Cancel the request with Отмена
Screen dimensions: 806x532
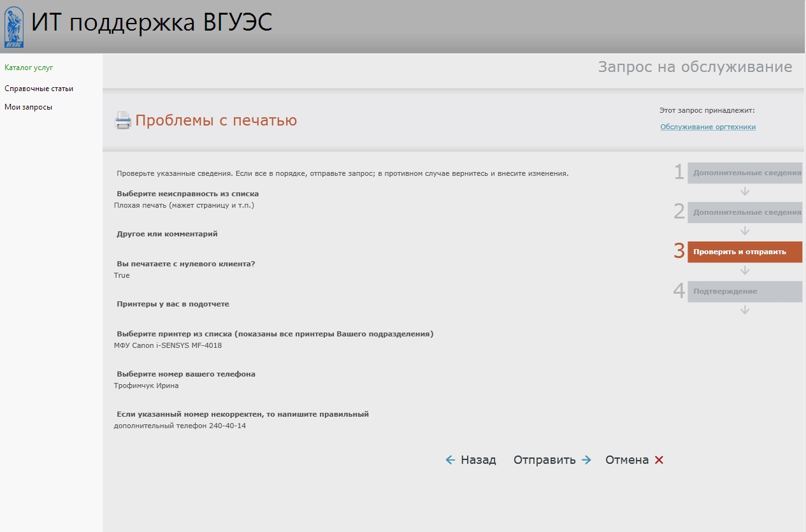click(x=627, y=460)
